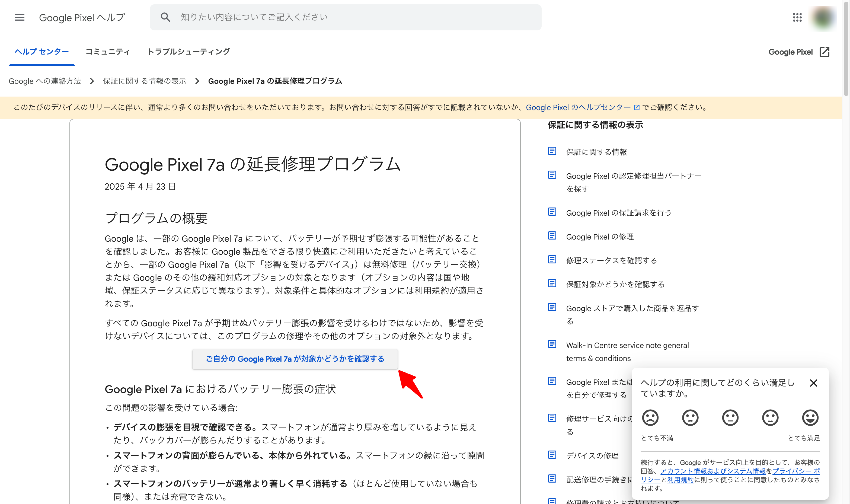Select the slightly dissatisfied face rating

[x=691, y=418]
